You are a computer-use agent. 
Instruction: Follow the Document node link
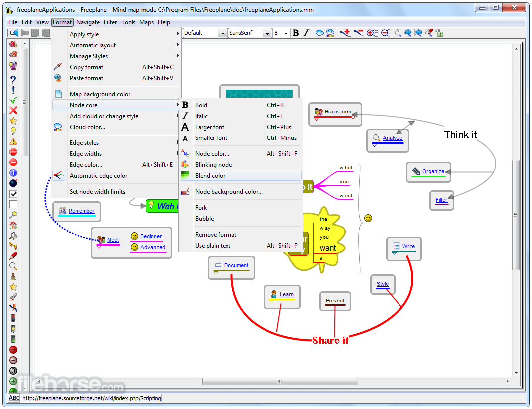coord(236,265)
